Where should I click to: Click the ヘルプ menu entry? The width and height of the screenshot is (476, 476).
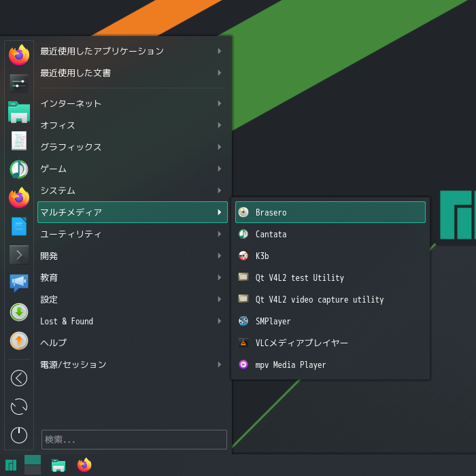point(133,343)
